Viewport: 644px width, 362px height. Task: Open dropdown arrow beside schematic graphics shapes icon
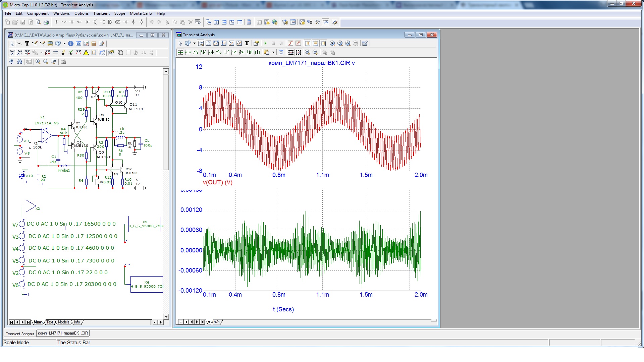pos(64,44)
